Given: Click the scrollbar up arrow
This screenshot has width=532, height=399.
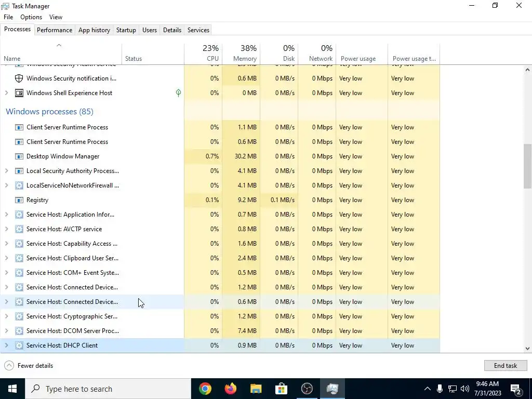Looking at the screenshot, I should point(527,70).
